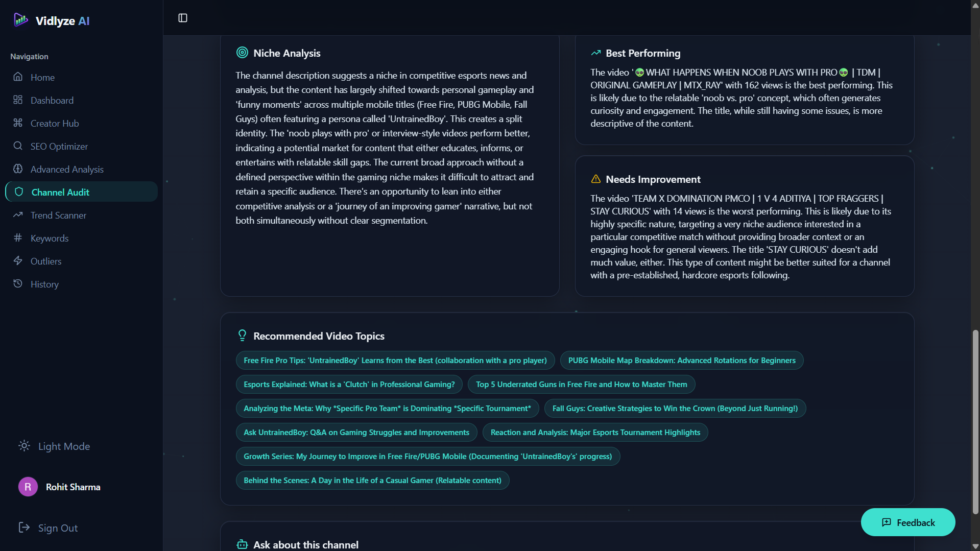Select the Behind the Scenes topic suggestion
The height and width of the screenshot is (551, 980).
372,480
